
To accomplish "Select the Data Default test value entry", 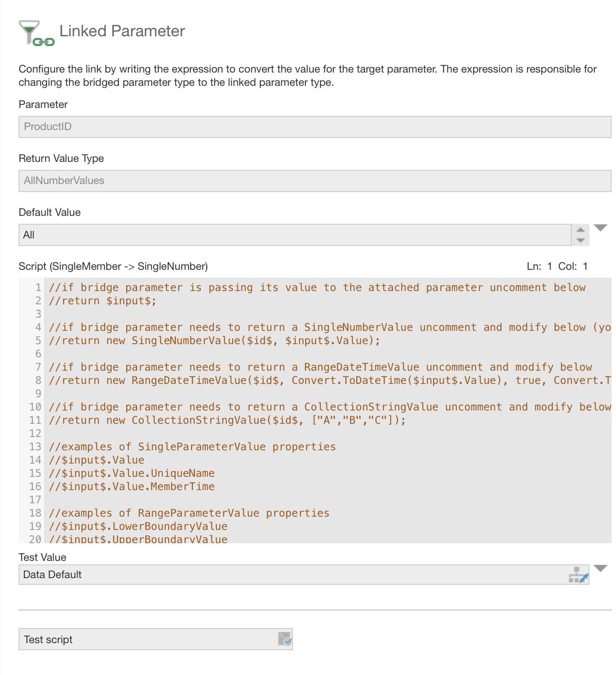I will (x=52, y=575).
